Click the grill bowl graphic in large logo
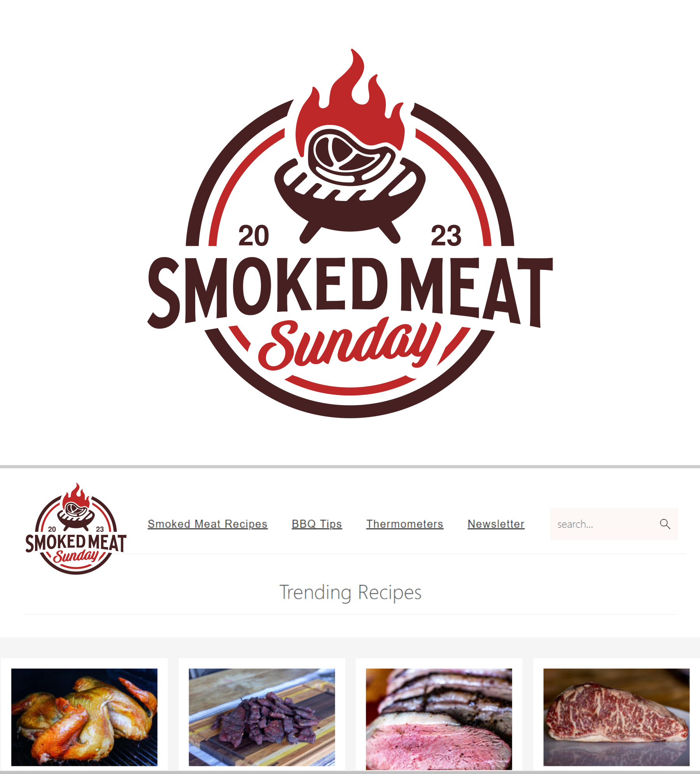The image size is (700, 774). pyautogui.click(x=350, y=206)
